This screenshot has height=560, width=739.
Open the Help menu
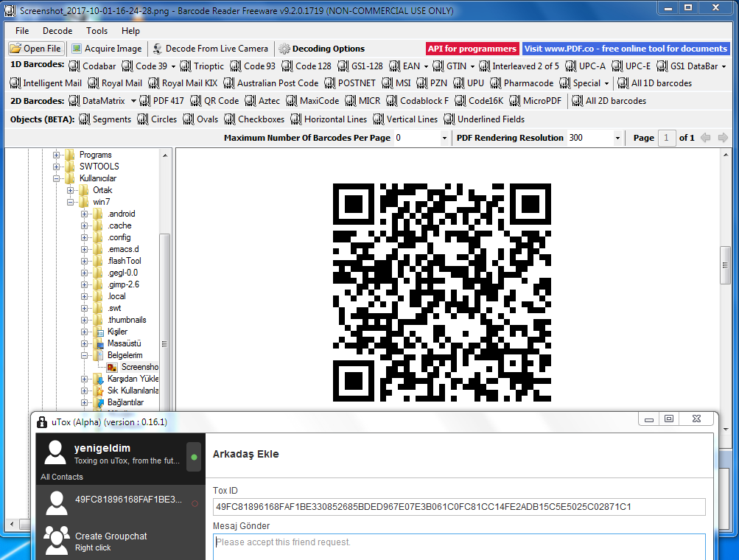[x=130, y=31]
